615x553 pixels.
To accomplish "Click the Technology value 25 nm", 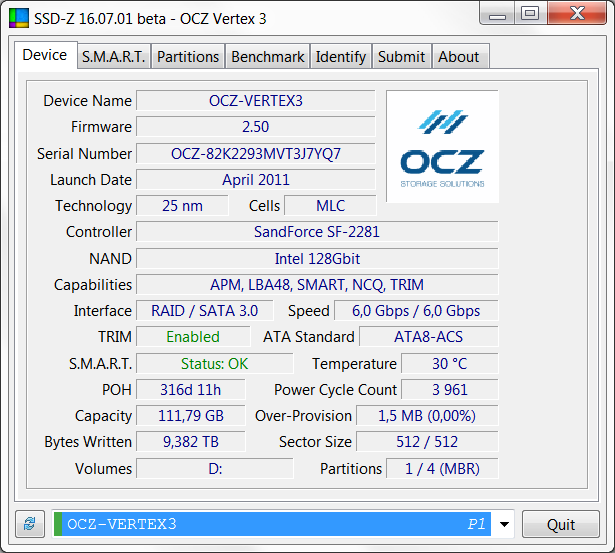I will 182,206.
